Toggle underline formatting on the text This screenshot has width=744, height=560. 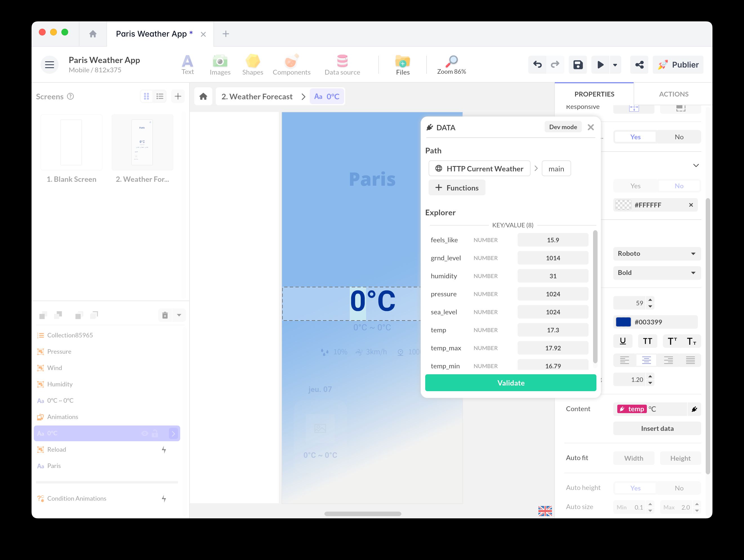[x=623, y=341]
